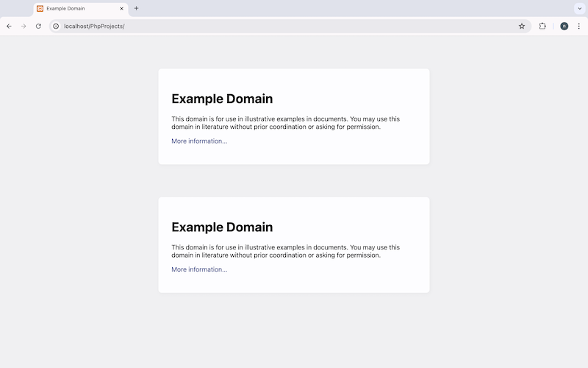Open the profile avatar menu
588x368 pixels.
tap(564, 26)
